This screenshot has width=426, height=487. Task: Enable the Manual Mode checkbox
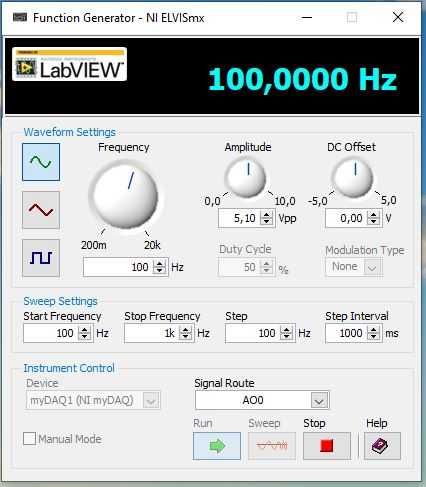[29, 439]
